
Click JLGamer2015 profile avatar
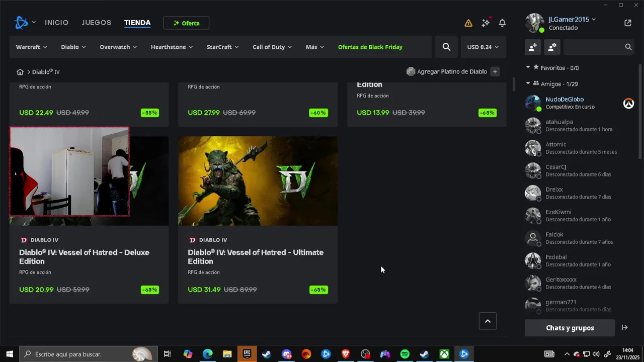tap(534, 23)
